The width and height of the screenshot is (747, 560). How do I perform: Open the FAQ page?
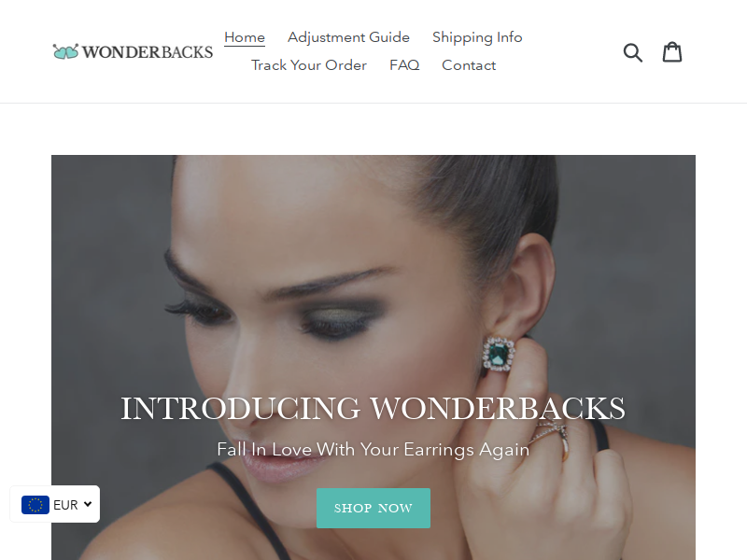tap(404, 65)
